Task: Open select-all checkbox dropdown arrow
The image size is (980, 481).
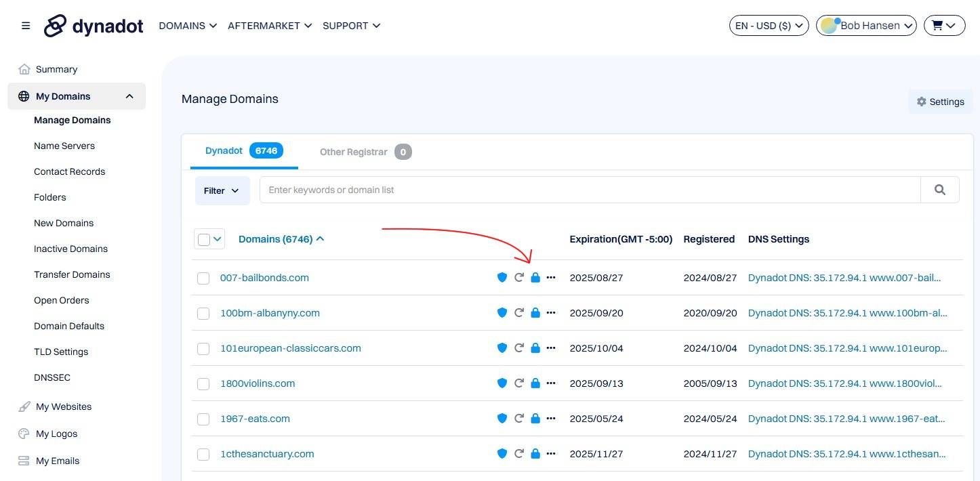Action: click(218, 239)
